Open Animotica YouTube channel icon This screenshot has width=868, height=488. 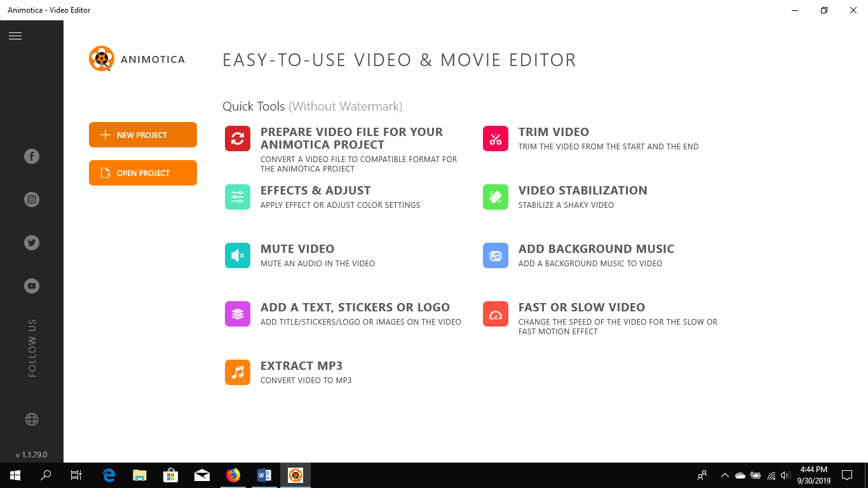32,286
